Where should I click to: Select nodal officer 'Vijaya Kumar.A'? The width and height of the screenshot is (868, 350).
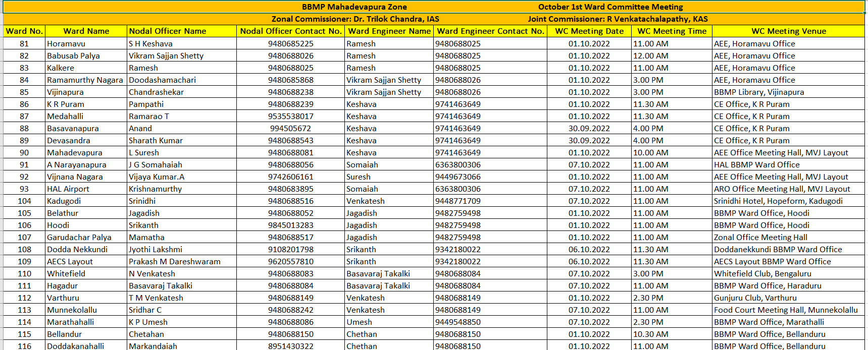(x=182, y=177)
